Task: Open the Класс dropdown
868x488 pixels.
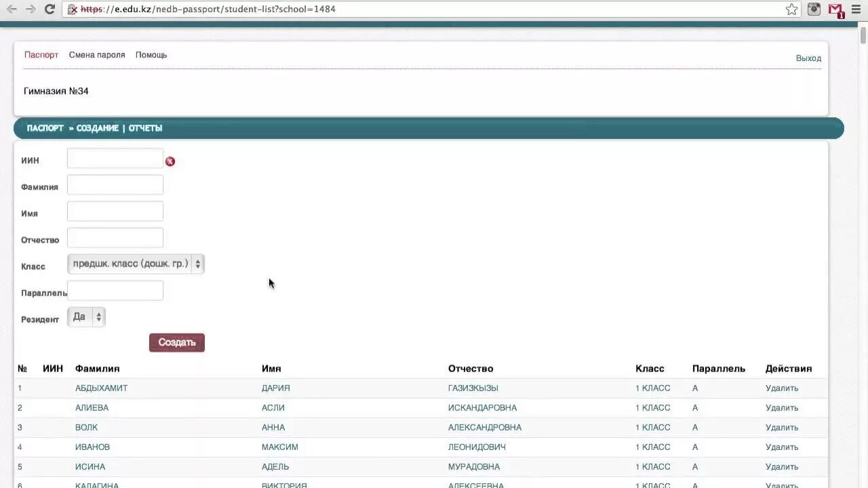Action: (x=136, y=264)
